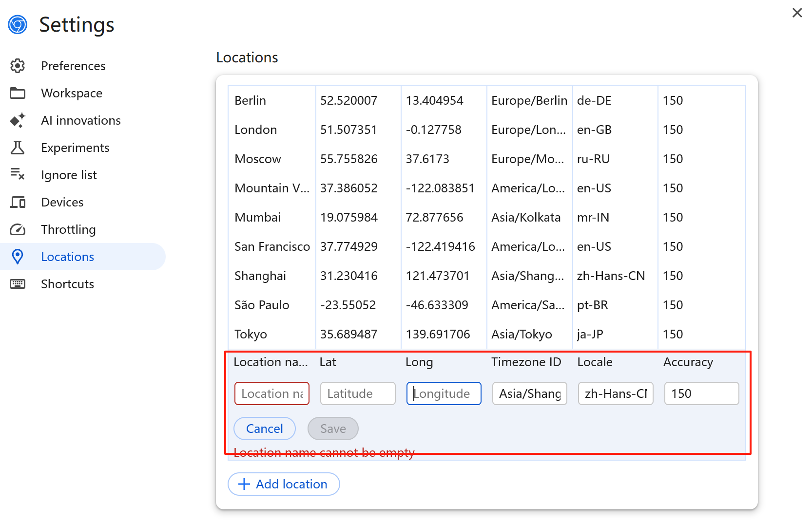Click the plus icon on Add location

tap(244, 484)
